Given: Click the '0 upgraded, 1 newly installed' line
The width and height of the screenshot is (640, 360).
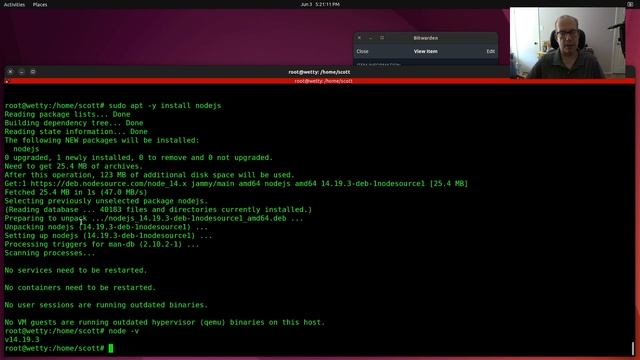Looking at the screenshot, I should pos(138,158).
